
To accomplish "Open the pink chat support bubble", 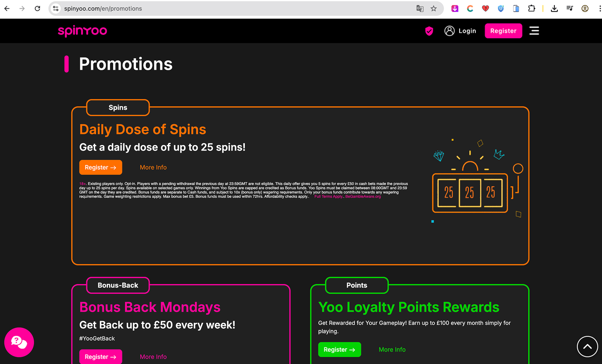I will [19, 342].
